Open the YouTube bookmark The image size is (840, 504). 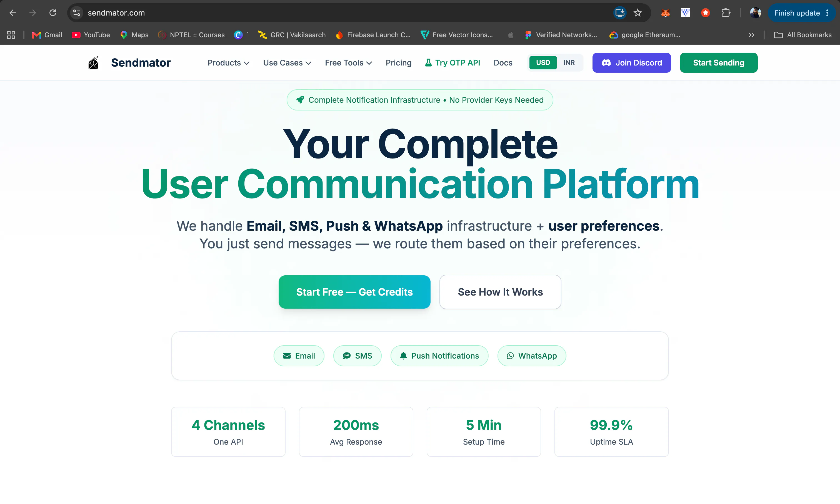pos(91,35)
